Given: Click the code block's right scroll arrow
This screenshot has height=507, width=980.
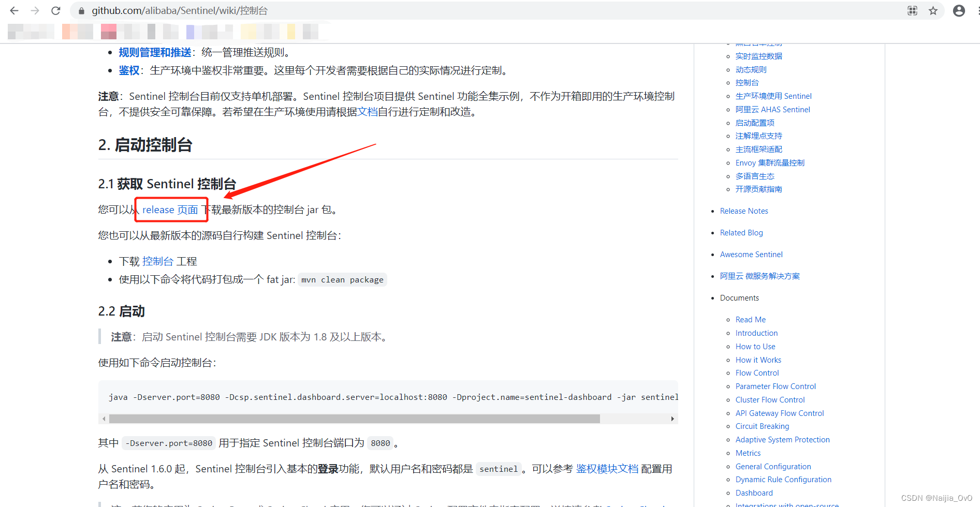Looking at the screenshot, I should tap(672, 419).
